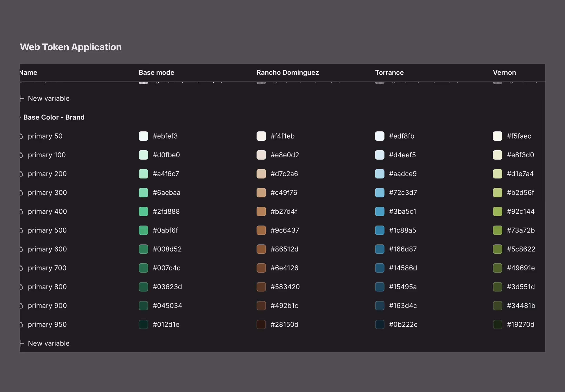Open Torrance swatch for primary 950
Screen dimensions: 565x392
380,324
